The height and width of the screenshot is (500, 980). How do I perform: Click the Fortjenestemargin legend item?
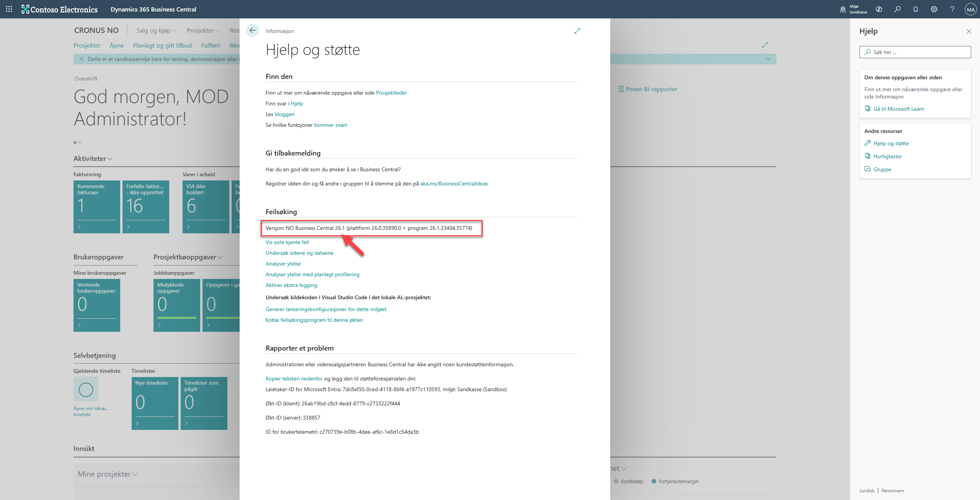675,481
